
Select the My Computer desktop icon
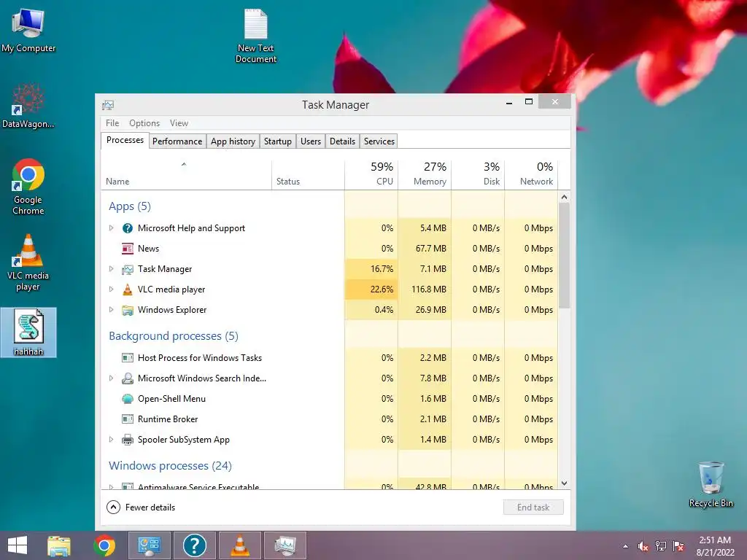(28, 31)
